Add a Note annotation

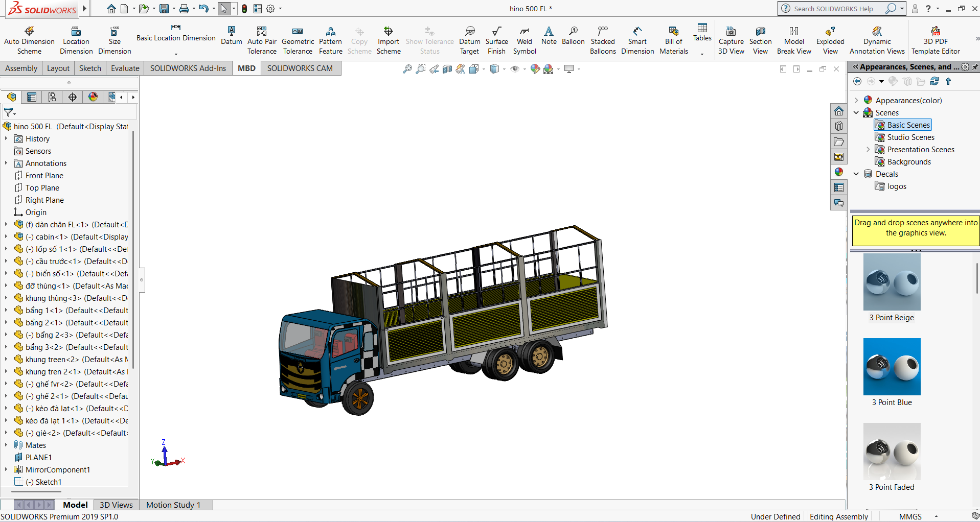tap(549, 36)
